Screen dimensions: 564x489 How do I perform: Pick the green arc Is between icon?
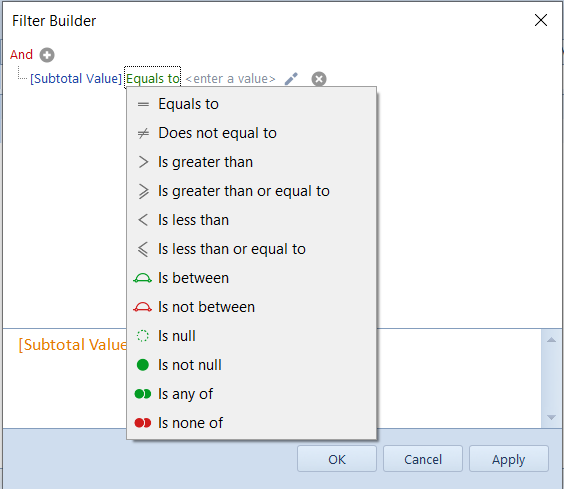(142, 278)
